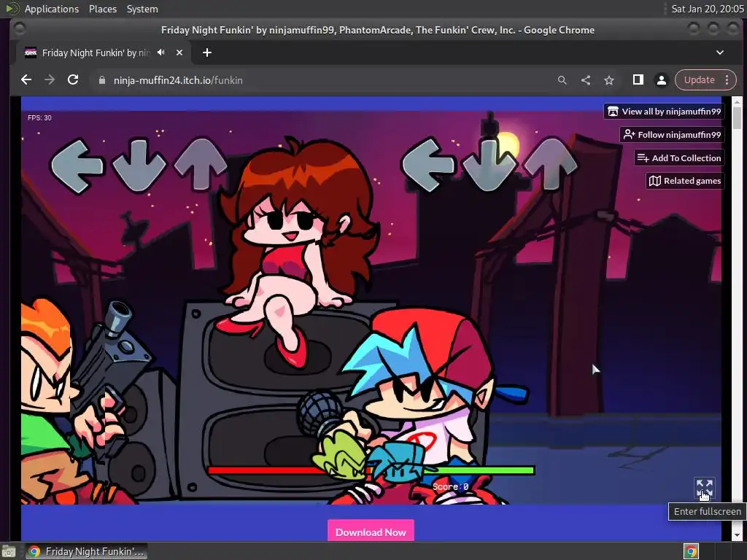Click View all by ninjamuffin99
The height and width of the screenshot is (560, 747).
tap(665, 112)
